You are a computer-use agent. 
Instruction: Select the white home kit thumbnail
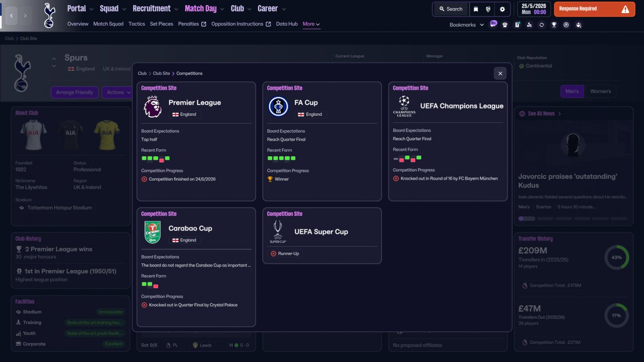click(33, 134)
